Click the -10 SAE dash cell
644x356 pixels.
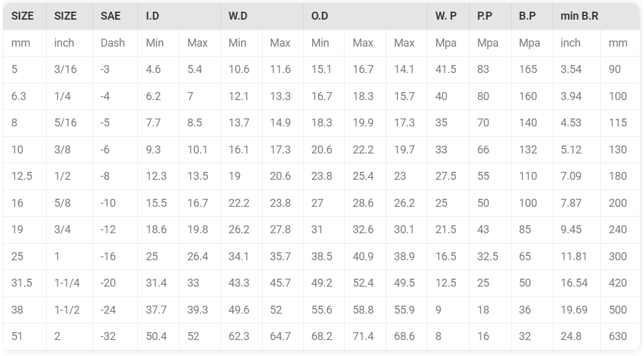coord(115,203)
